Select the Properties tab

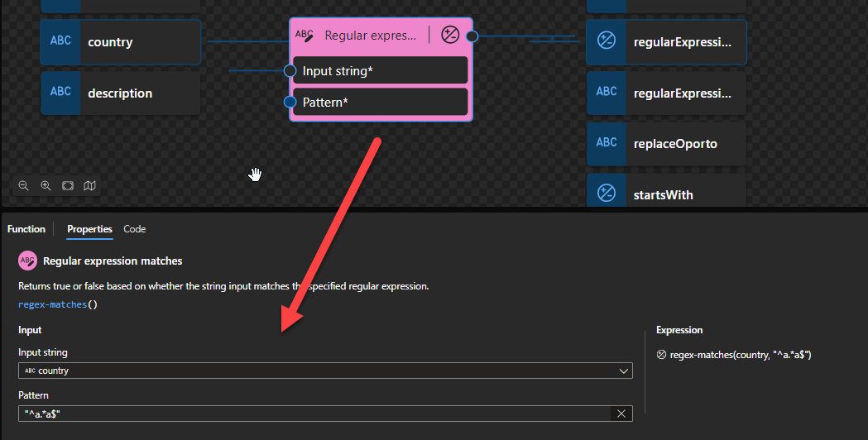(x=89, y=229)
